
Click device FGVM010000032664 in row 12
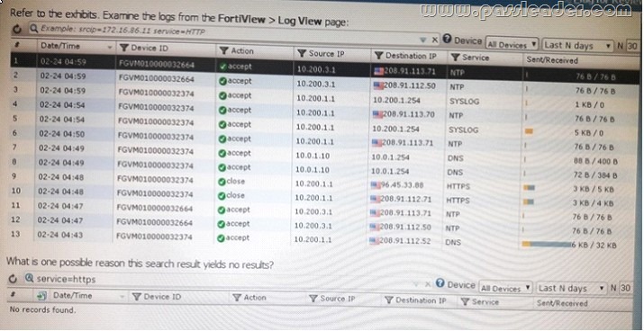(x=154, y=223)
